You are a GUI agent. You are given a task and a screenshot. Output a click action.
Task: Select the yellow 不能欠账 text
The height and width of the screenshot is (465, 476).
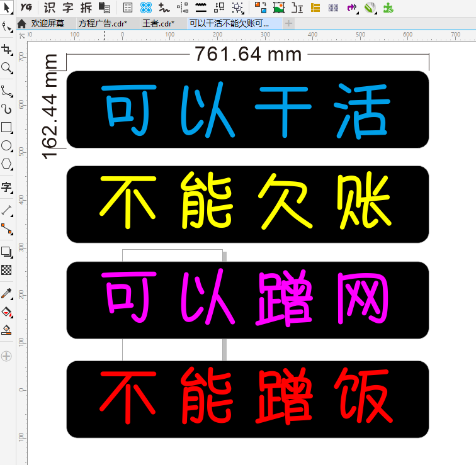click(x=246, y=200)
